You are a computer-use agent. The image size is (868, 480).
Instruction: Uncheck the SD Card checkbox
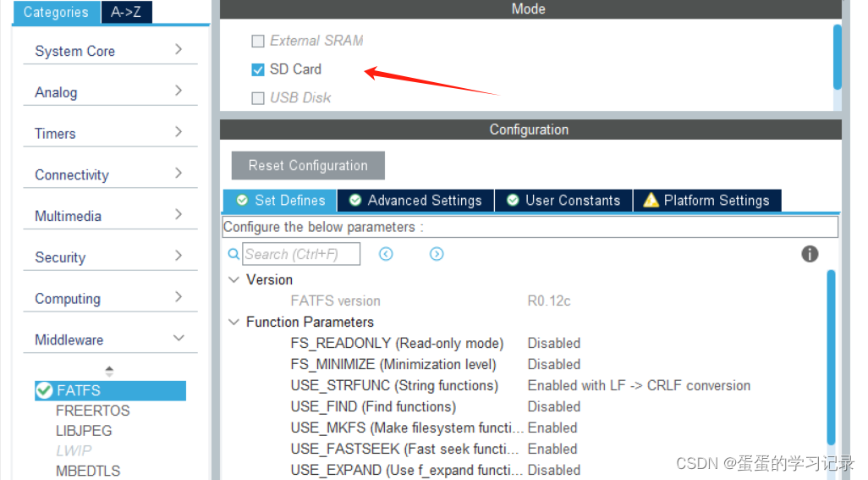[258, 69]
